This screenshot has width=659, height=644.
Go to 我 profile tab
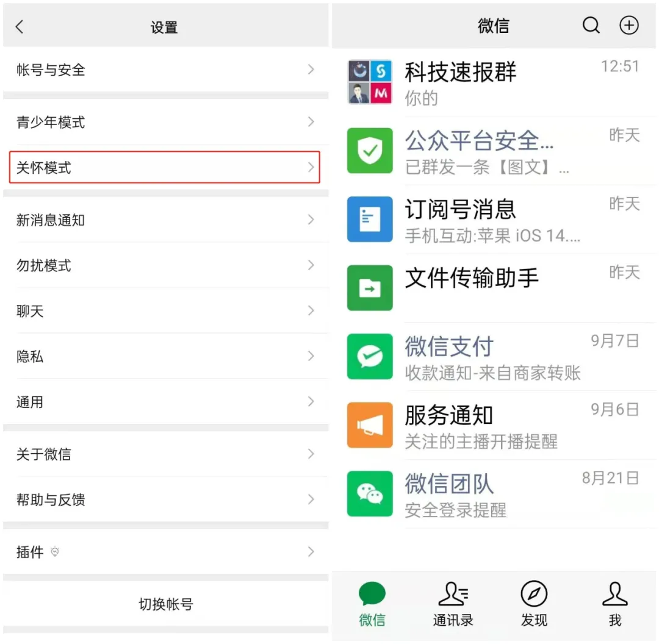pos(614,604)
